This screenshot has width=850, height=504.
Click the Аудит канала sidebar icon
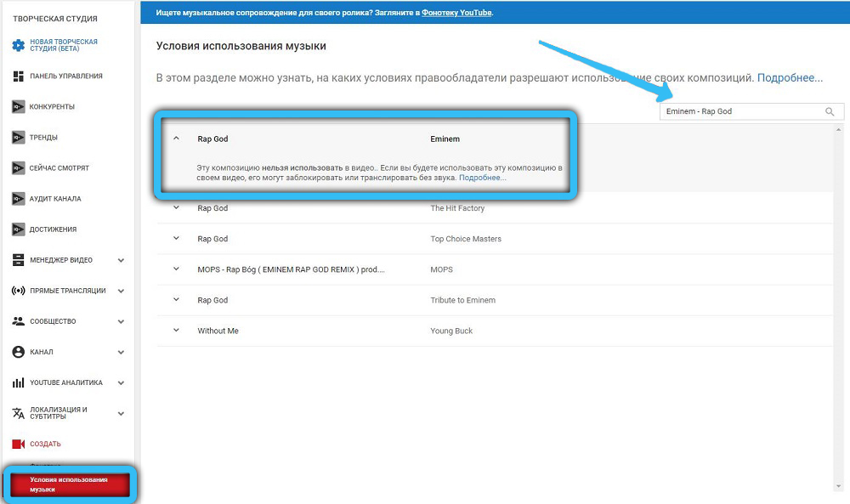click(19, 199)
